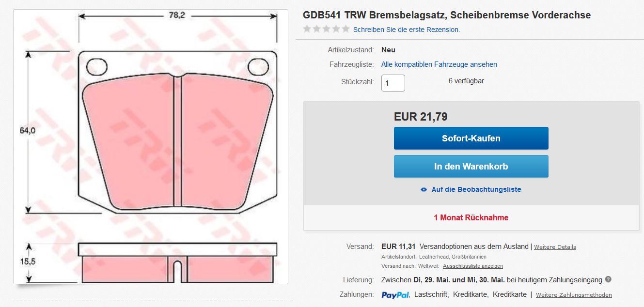Open Alle kompatiblen Fahrzeuge ansehen link
This screenshot has width=644, height=307.
439,64
